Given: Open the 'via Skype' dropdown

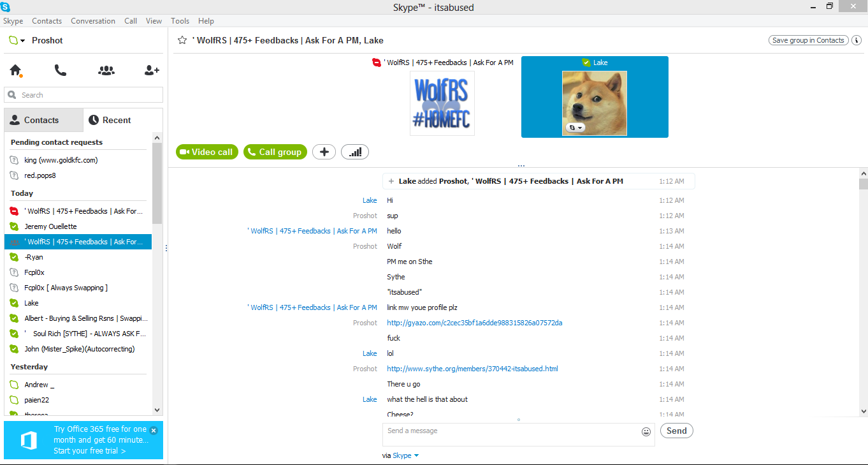Looking at the screenshot, I should (416, 455).
